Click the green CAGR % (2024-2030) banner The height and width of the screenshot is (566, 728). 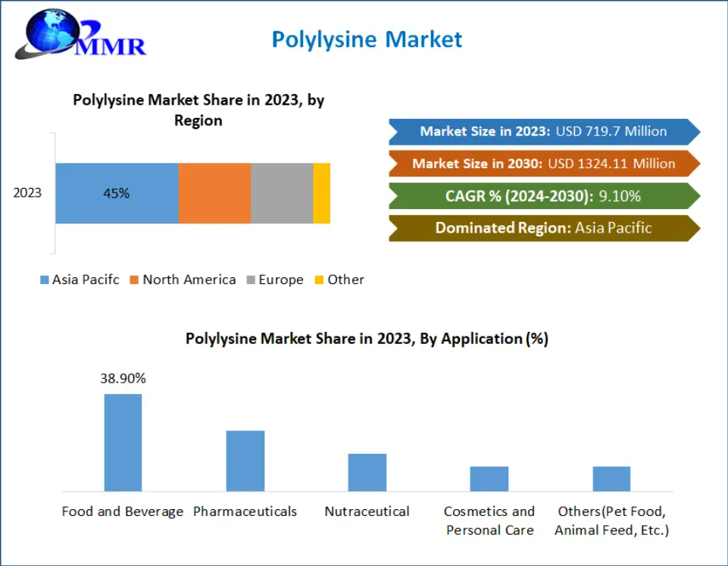(x=543, y=196)
